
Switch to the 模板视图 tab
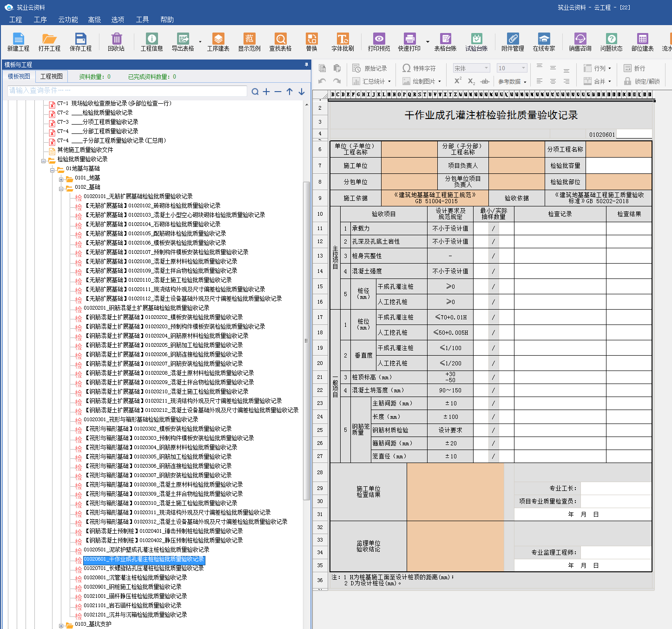pyautogui.click(x=19, y=76)
